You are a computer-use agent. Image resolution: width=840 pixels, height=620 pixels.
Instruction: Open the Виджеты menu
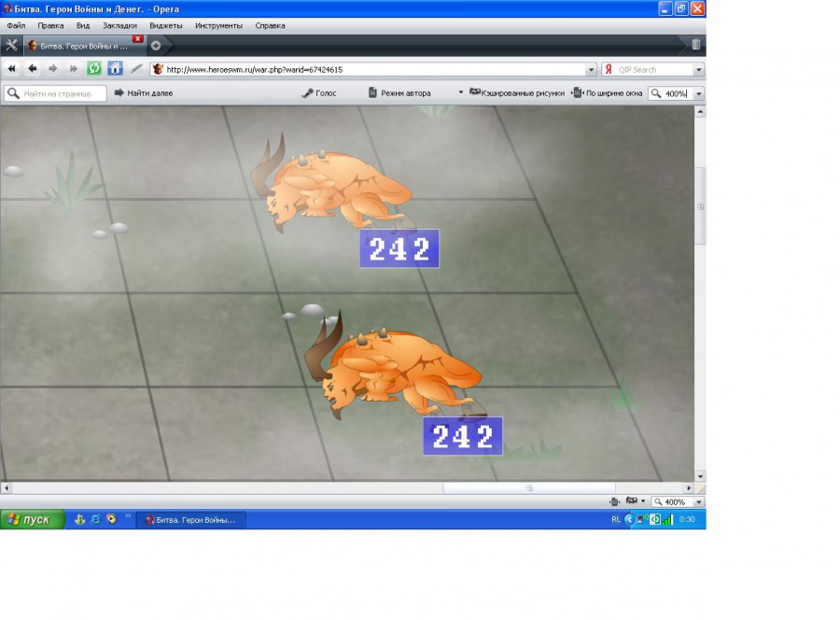pyautogui.click(x=165, y=26)
